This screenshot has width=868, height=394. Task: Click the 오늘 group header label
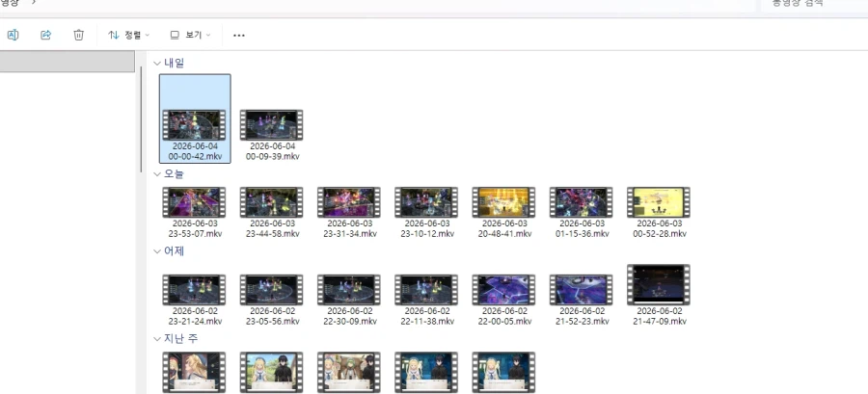(175, 174)
